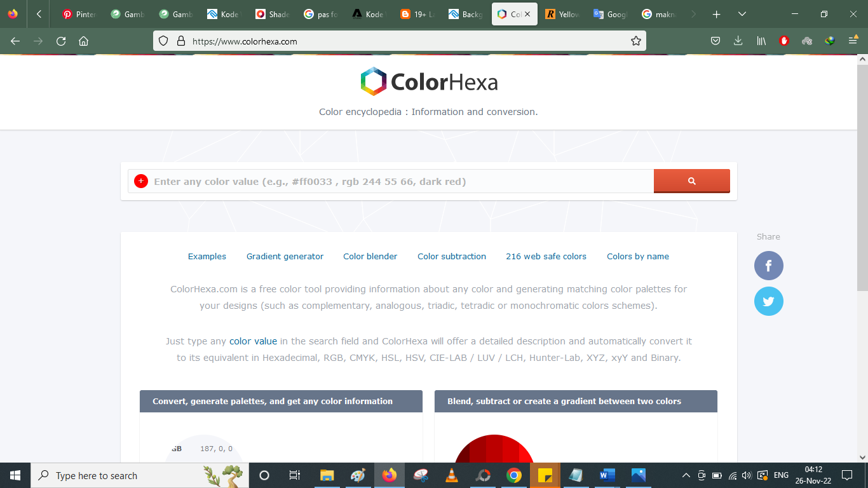Open the Snipping Tool from taskbar
Viewport: 868px width, 488px height.
click(421, 475)
